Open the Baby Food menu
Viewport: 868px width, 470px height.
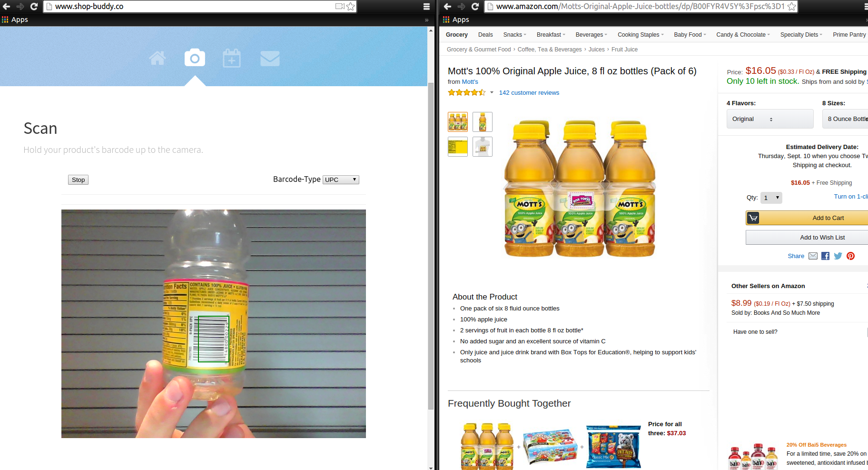point(690,35)
